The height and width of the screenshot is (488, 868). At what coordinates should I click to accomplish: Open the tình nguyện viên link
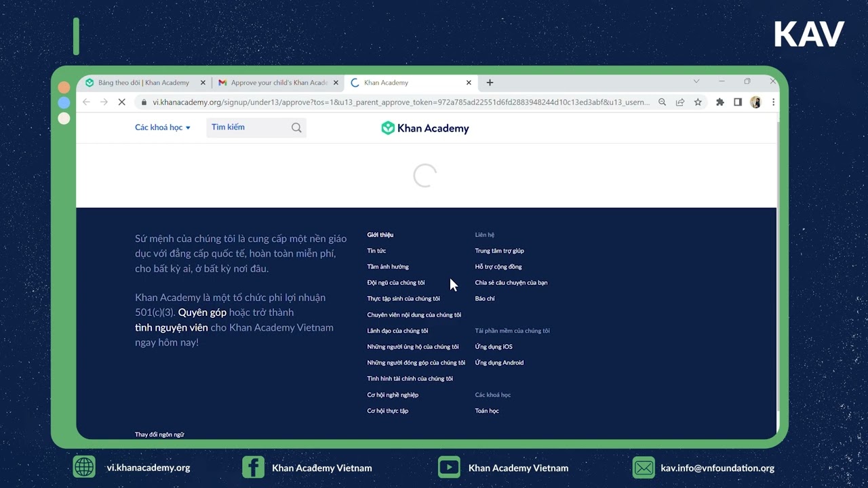coord(172,327)
